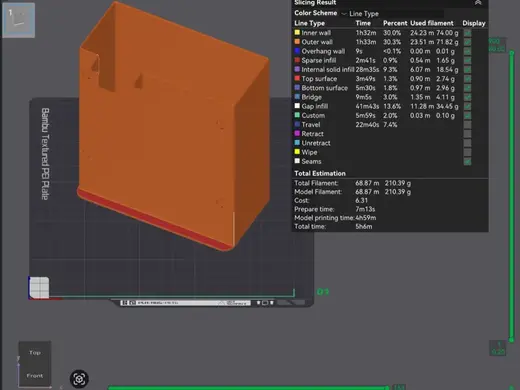Click the Total Filament 68.87 m value
Image resolution: width=520 pixels, height=390 pixels.
[x=367, y=183]
